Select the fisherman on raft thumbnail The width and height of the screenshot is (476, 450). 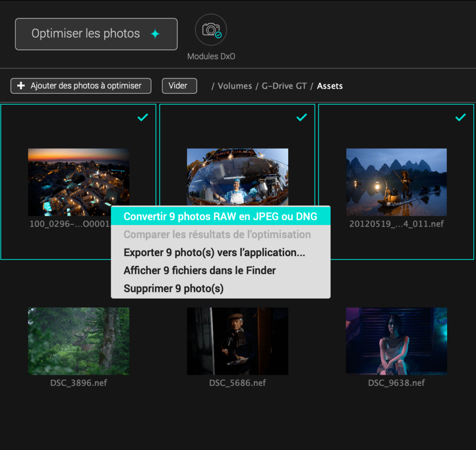(x=397, y=182)
